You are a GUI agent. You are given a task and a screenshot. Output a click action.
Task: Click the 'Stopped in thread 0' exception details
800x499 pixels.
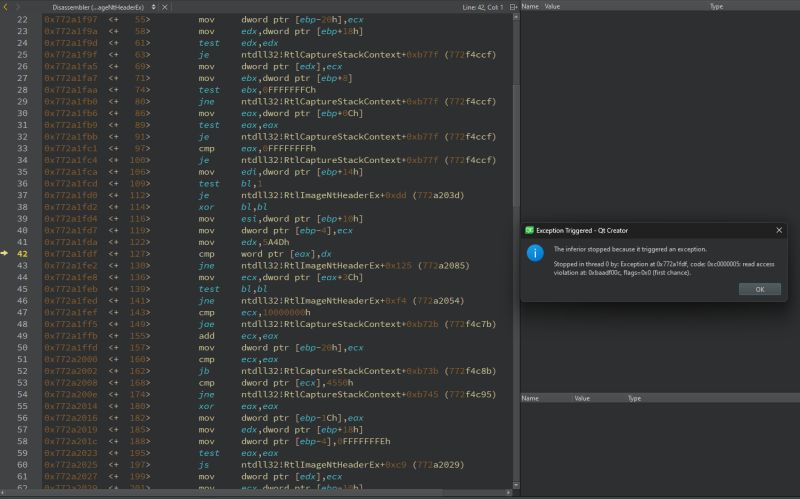(x=664, y=268)
